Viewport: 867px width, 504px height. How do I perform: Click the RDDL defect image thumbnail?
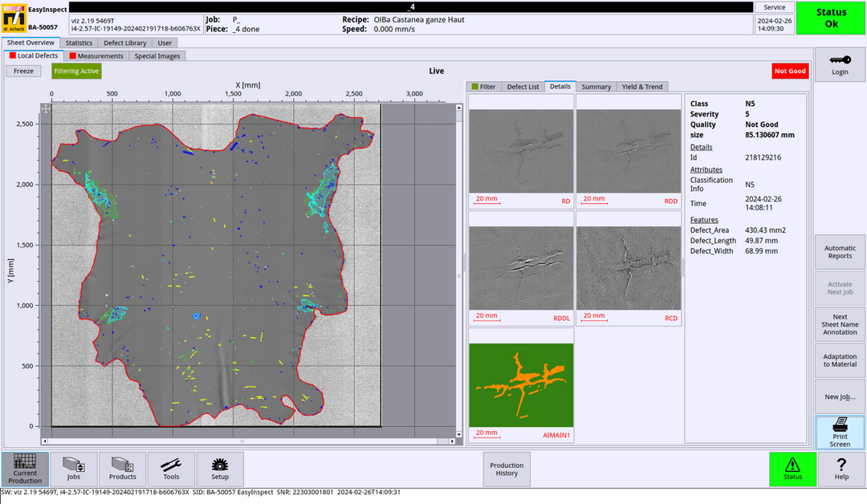521,268
